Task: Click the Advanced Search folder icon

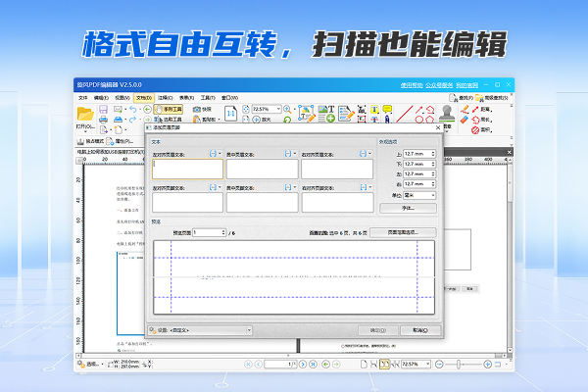Action: (x=479, y=98)
